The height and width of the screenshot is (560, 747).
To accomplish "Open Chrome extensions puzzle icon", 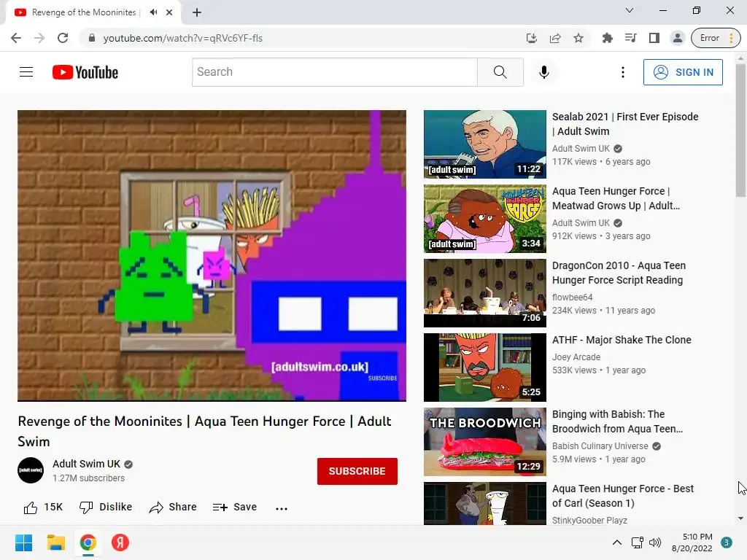I will tap(608, 38).
